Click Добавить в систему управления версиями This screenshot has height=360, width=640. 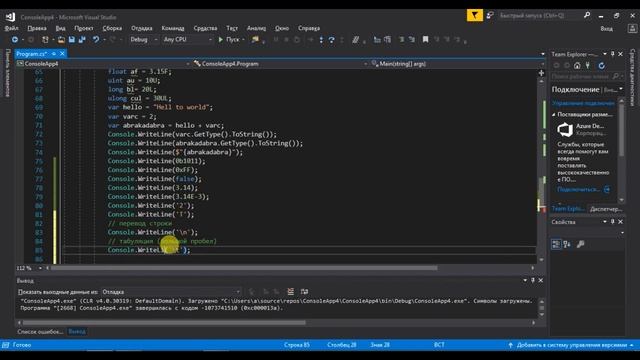pyautogui.click(x=572, y=345)
